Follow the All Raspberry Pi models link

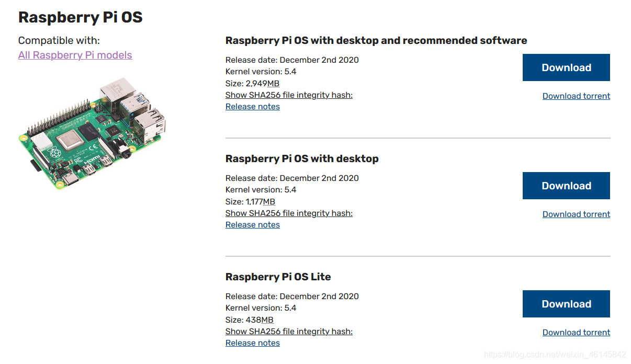click(x=75, y=55)
